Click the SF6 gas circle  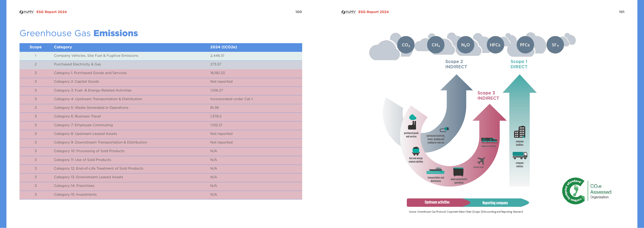[555, 45]
